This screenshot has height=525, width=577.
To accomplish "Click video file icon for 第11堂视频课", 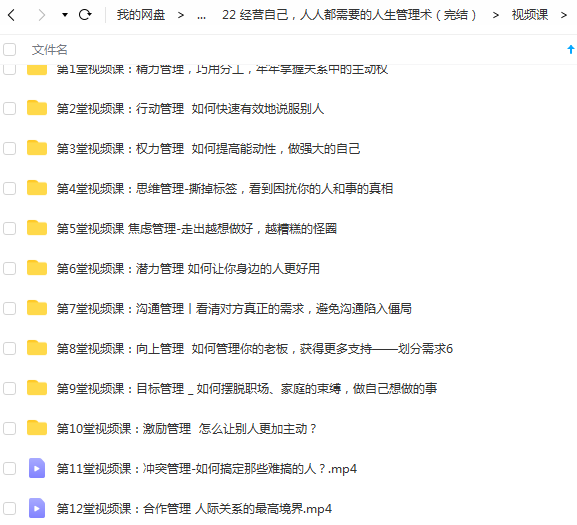I will tap(37, 468).
